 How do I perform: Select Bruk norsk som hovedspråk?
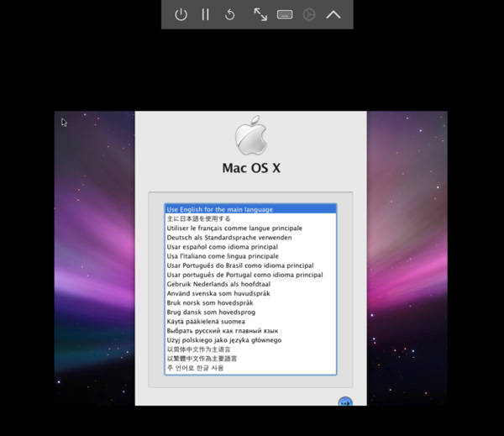point(250,302)
